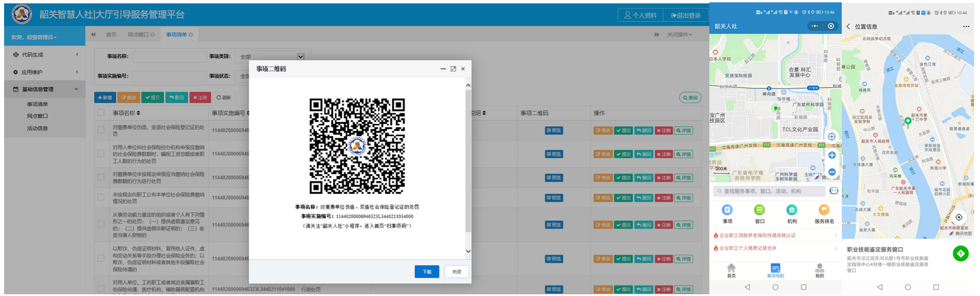Click the QR dialog scrollbar up arrow
This screenshot has width=980, height=296.
click(x=468, y=86)
